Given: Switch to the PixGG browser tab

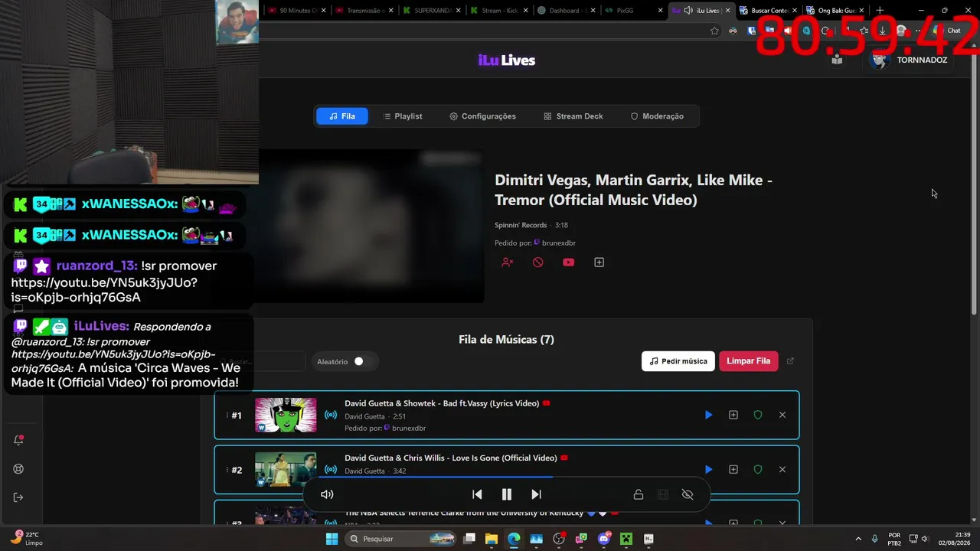Looking at the screenshot, I should [x=633, y=11].
